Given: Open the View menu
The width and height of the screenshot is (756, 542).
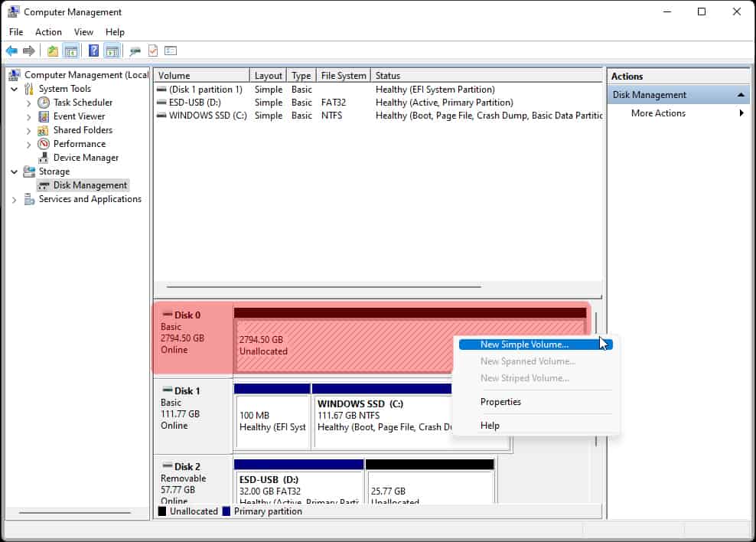Looking at the screenshot, I should tap(83, 32).
